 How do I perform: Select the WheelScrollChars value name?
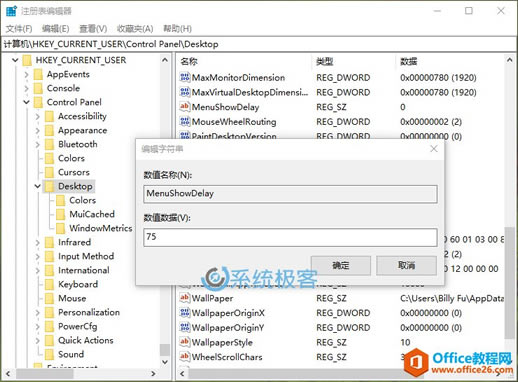(227, 357)
